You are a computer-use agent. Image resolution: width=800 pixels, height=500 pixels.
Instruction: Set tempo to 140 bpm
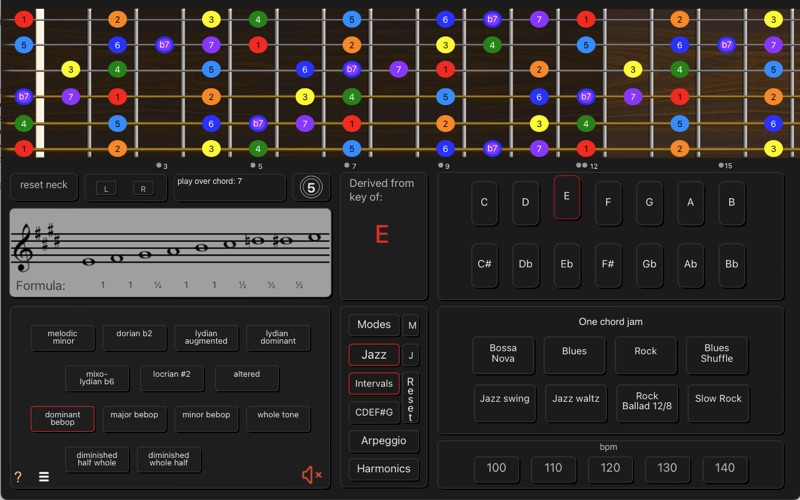725,468
